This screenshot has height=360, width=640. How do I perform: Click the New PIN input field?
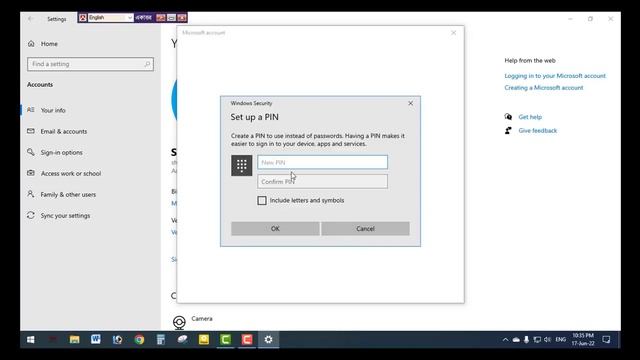tap(322, 162)
